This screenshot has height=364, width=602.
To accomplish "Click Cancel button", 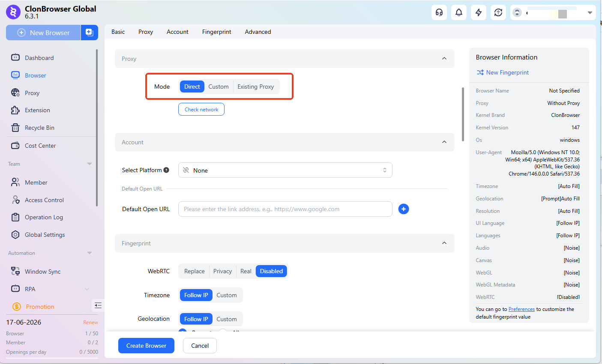I will click(x=200, y=346).
